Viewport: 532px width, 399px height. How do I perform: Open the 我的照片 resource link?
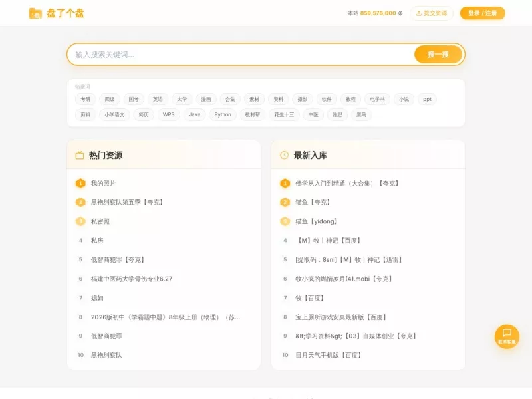tap(103, 184)
